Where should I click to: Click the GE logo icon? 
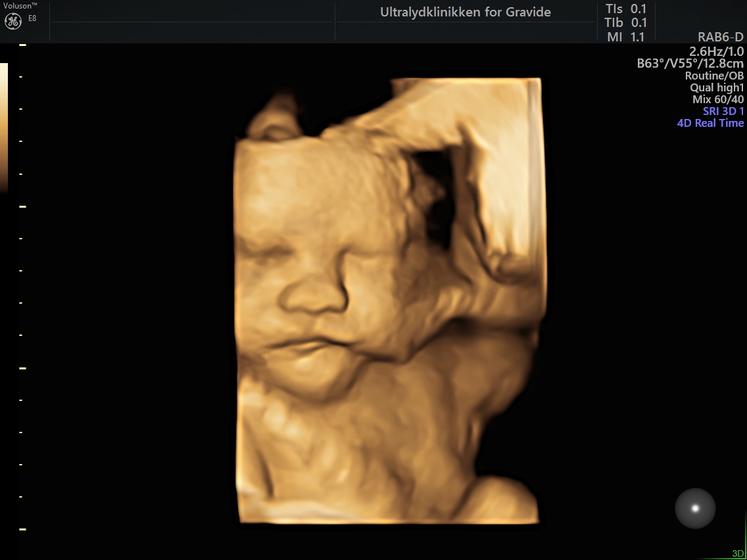pos(13,22)
